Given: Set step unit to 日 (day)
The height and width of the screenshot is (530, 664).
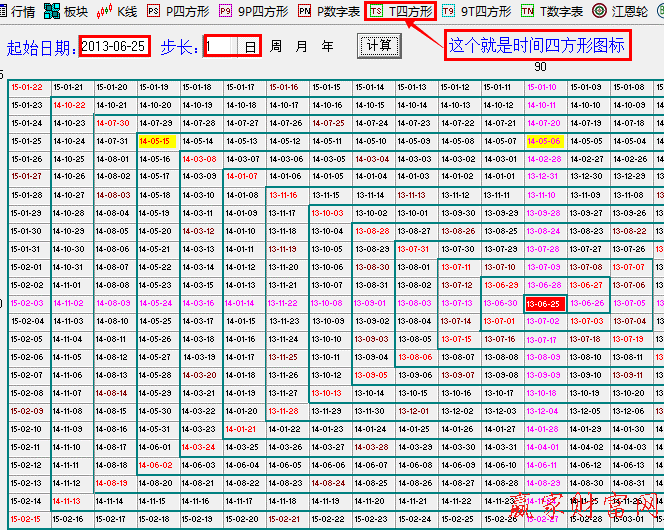Looking at the screenshot, I should click(x=250, y=47).
